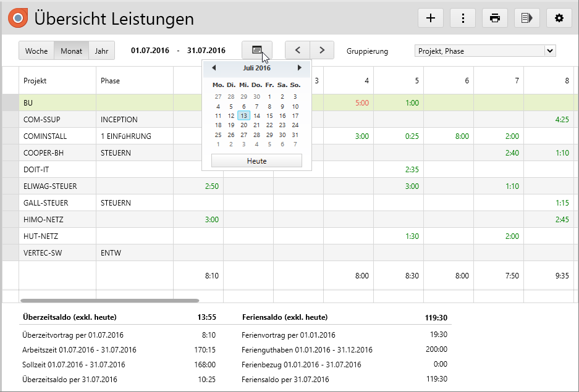The image size is (579, 392).
Task: Show next month in calendar popup
Action: [x=300, y=68]
